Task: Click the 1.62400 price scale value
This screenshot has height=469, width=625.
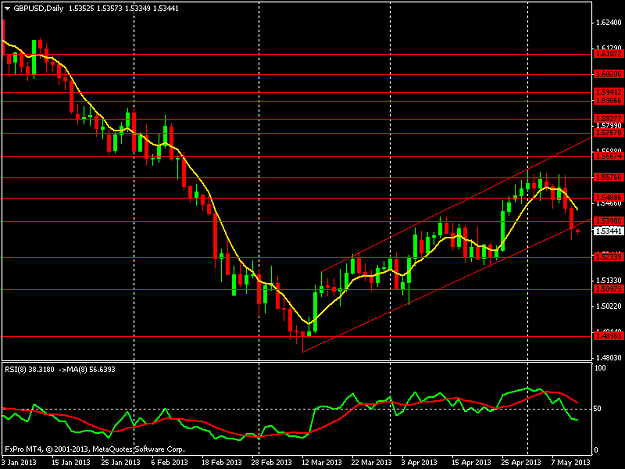Action: click(608, 22)
